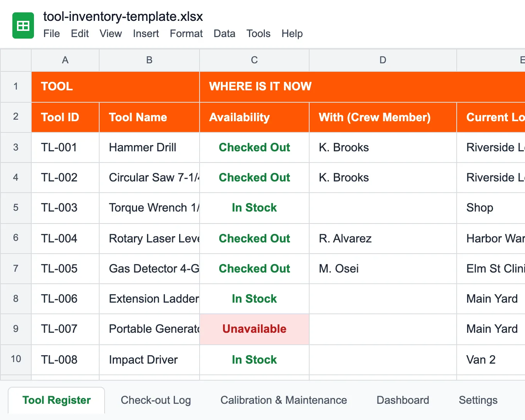
Task: Open the Tools menu
Action: (x=258, y=34)
